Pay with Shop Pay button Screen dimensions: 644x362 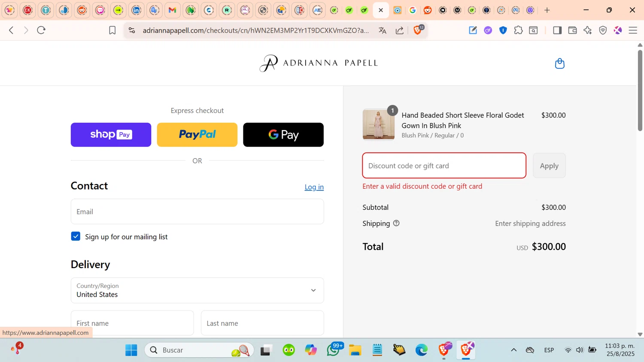[111, 135]
